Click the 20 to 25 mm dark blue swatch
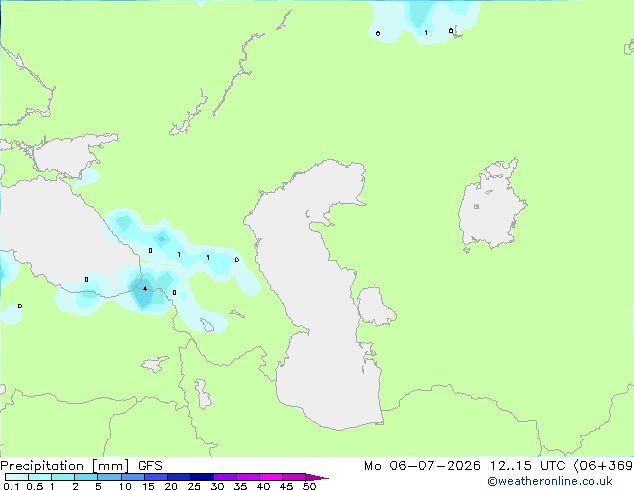The width and height of the screenshot is (634, 490). click(179, 477)
